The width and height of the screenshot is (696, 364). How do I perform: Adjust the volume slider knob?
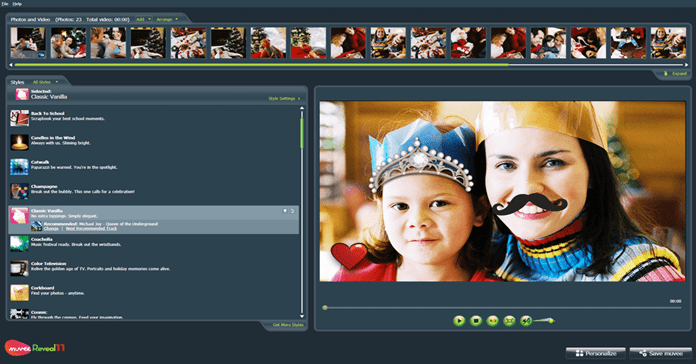[x=551, y=320]
